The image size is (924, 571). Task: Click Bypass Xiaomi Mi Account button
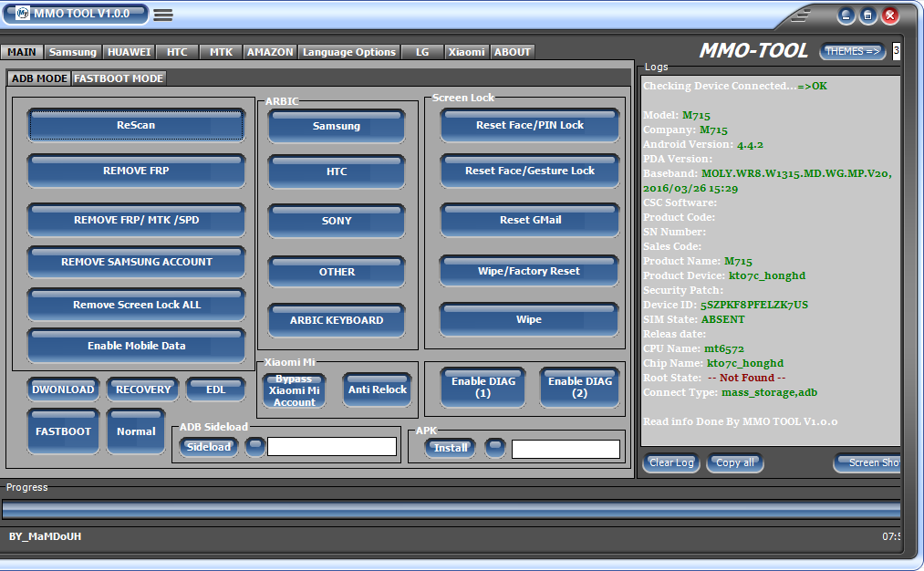point(294,390)
